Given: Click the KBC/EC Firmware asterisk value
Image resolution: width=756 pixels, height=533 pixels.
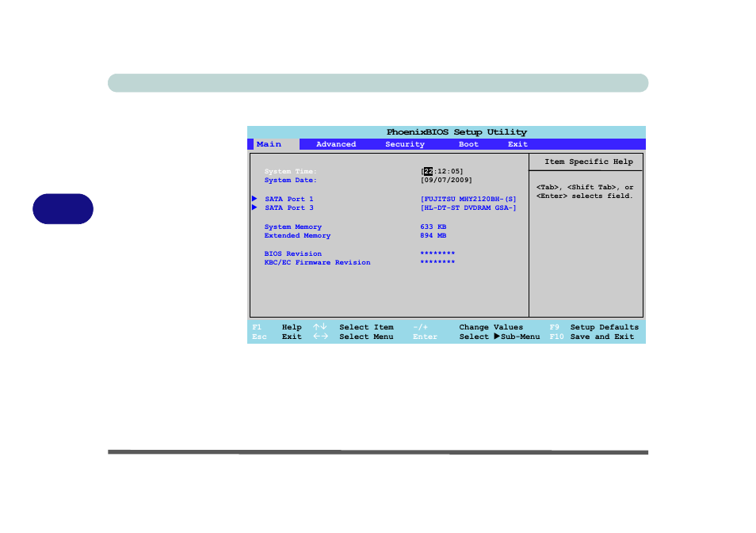Looking at the screenshot, I should tap(437, 262).
